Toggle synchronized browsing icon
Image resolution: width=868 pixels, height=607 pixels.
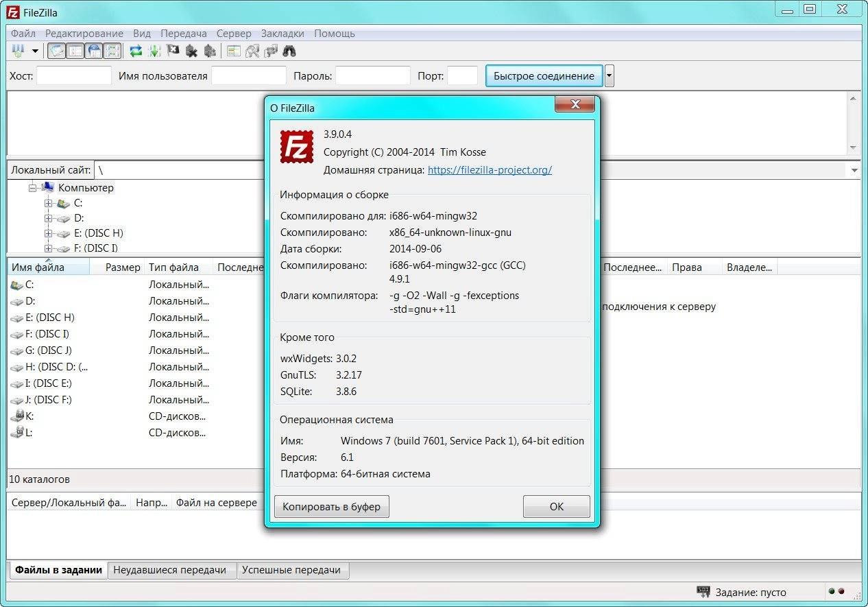[x=271, y=51]
